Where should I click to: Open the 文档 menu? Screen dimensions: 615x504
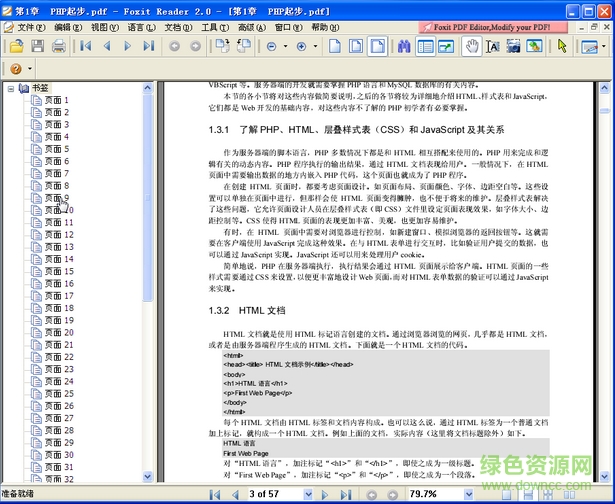[178, 27]
